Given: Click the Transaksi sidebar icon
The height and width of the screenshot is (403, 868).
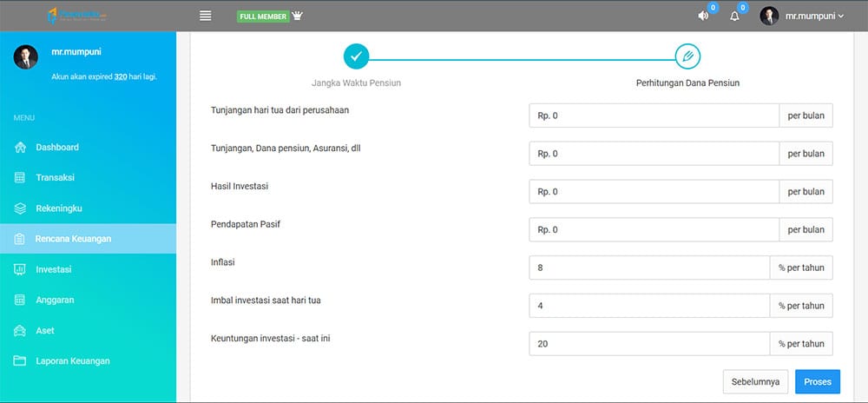Looking at the screenshot, I should [x=21, y=178].
